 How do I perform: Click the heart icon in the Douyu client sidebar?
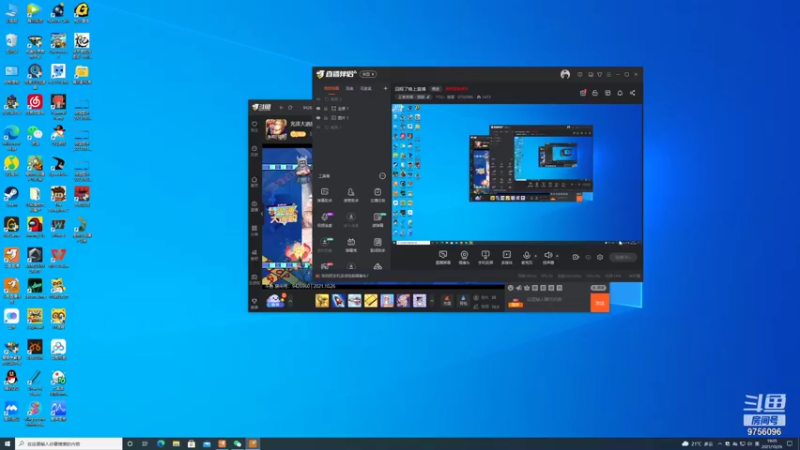(254, 124)
